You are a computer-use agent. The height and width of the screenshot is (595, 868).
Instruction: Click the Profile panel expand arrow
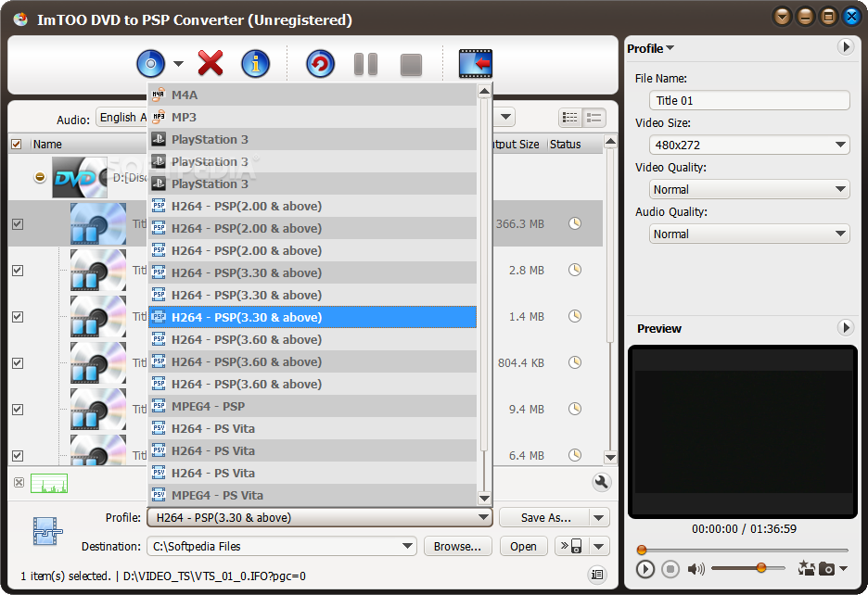pos(846,47)
